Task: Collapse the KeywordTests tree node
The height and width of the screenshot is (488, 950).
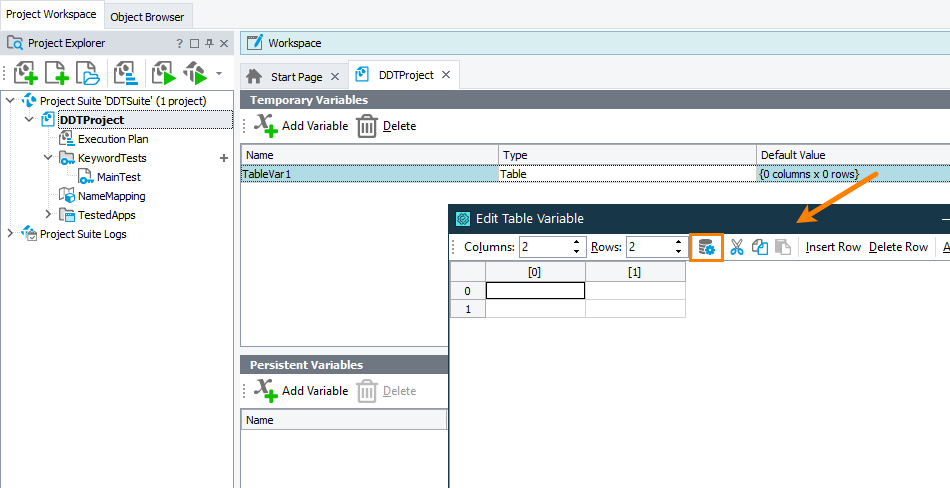Action: (48, 158)
